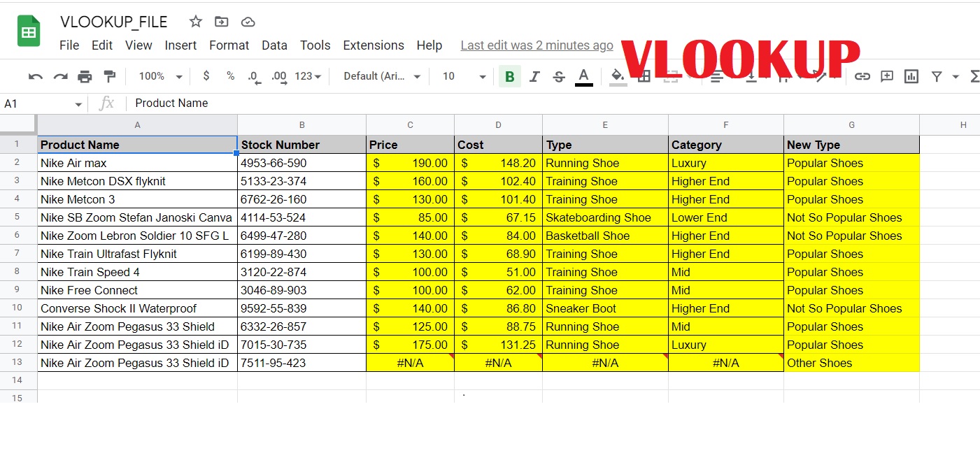Image resolution: width=980 pixels, height=453 pixels.
Task: Insert a link from toolbar
Action: [x=862, y=76]
